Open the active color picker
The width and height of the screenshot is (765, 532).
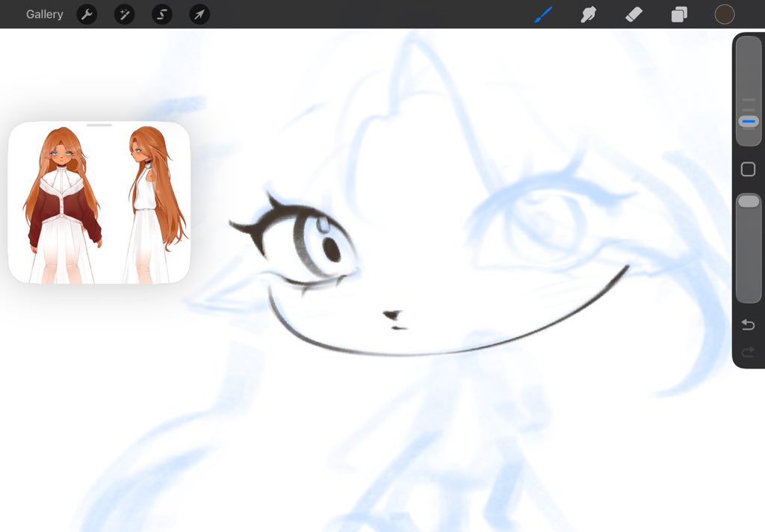coord(725,14)
